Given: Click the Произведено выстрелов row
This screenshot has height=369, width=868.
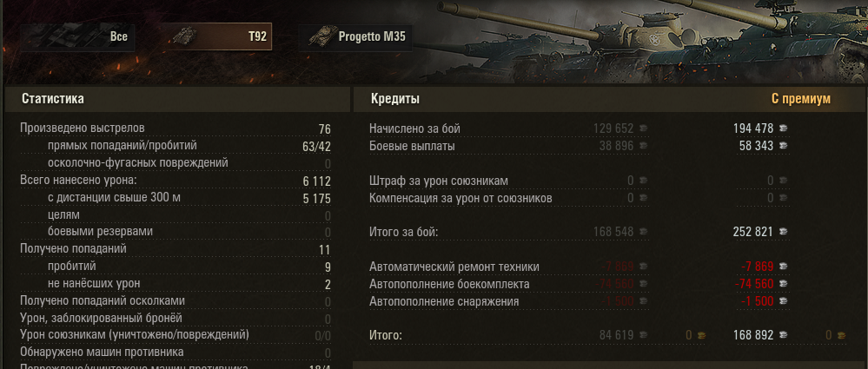Looking at the screenshot, I should (176, 128).
